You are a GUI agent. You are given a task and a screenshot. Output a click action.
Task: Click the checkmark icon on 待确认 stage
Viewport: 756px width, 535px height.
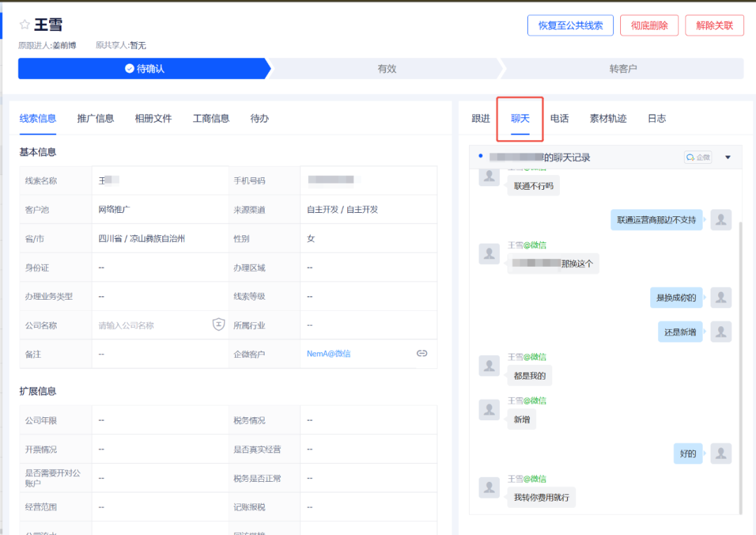[128, 68]
